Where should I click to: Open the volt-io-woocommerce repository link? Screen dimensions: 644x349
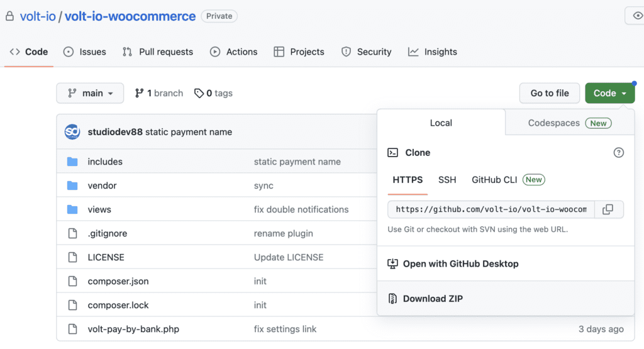pos(130,16)
